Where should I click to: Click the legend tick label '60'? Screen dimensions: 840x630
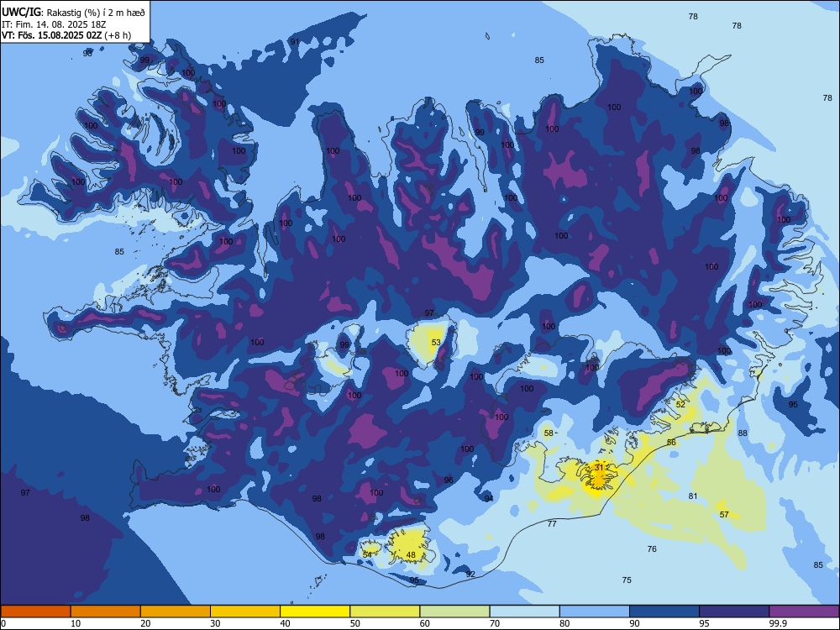coord(425,623)
